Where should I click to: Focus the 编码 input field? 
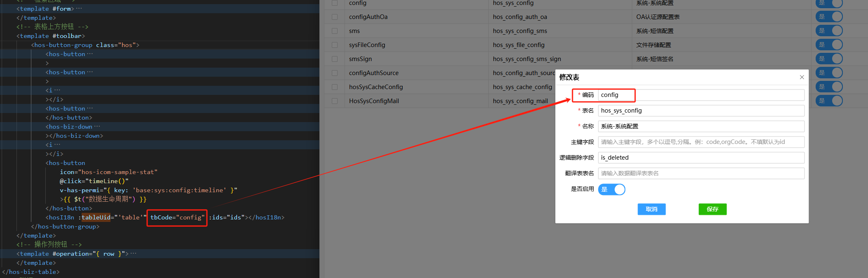(701, 95)
